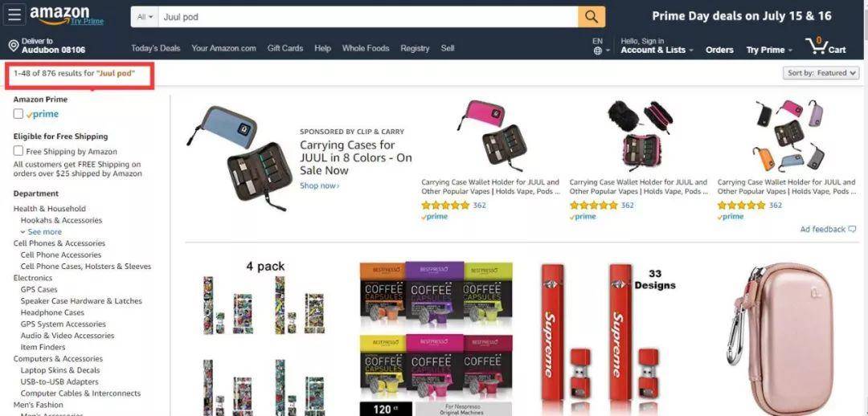Viewport: 868px width, 416px height.
Task: Go to Gift Cards menu item
Action: tap(285, 48)
